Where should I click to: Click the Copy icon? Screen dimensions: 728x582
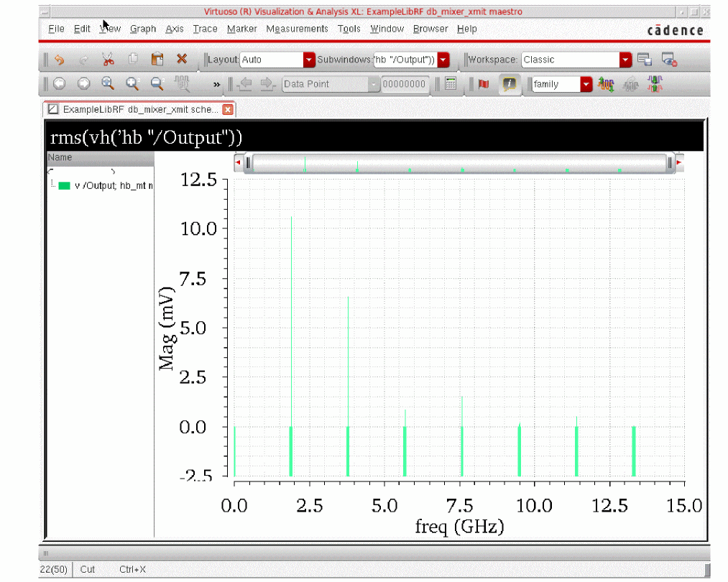point(133,59)
